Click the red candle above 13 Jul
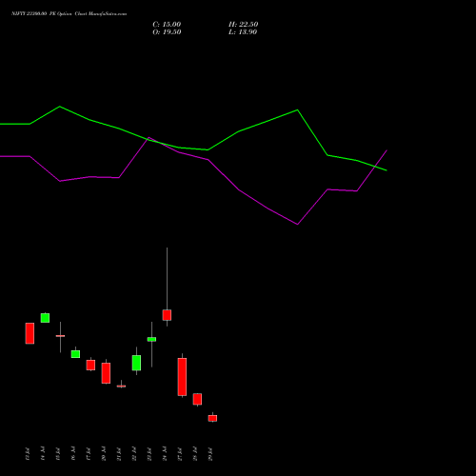476x476 pixels. pos(30,333)
